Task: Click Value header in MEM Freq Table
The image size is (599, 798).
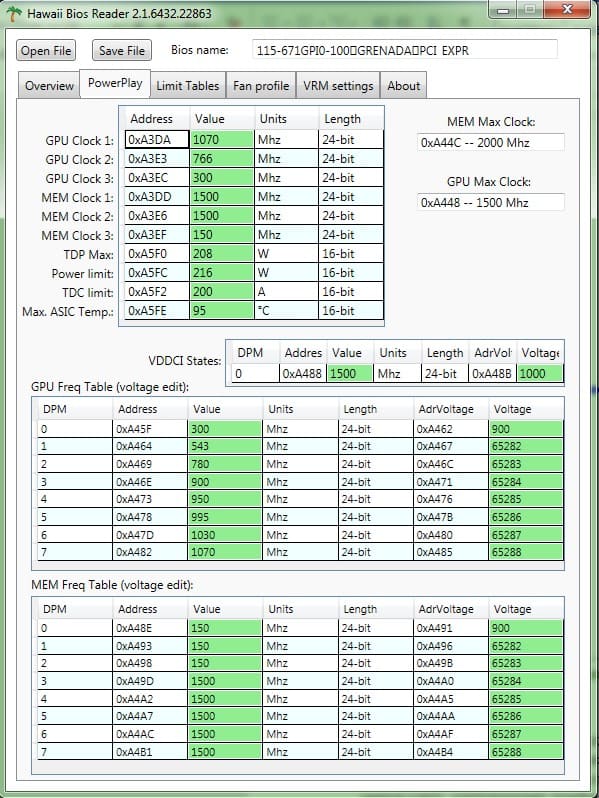Action: [x=224, y=609]
